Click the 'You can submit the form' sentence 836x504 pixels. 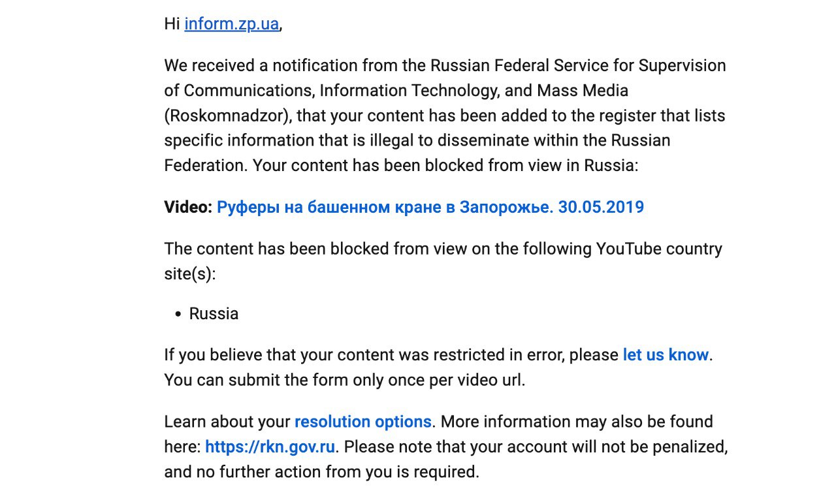pyautogui.click(x=344, y=380)
